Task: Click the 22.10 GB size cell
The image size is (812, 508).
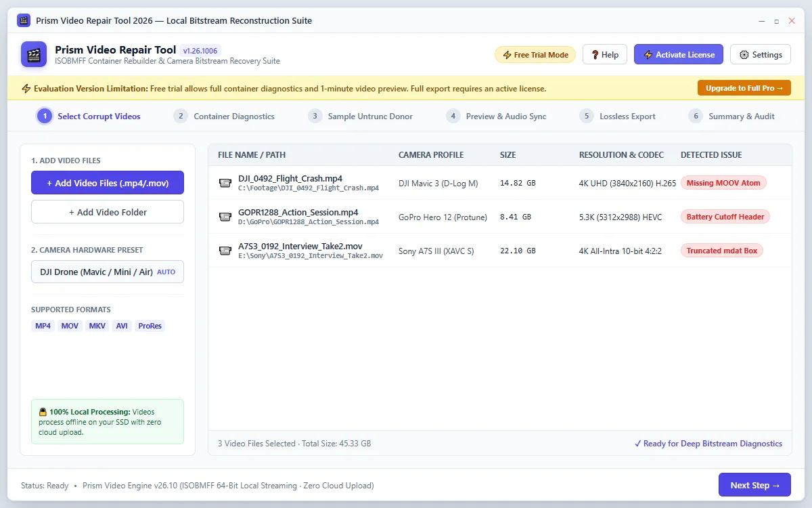Action: tap(518, 251)
